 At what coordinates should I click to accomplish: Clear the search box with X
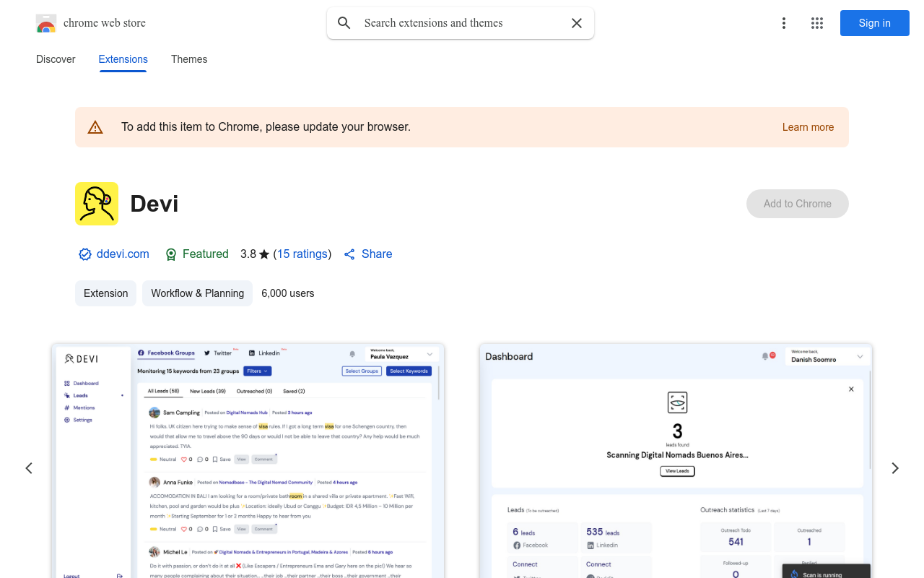pos(577,23)
